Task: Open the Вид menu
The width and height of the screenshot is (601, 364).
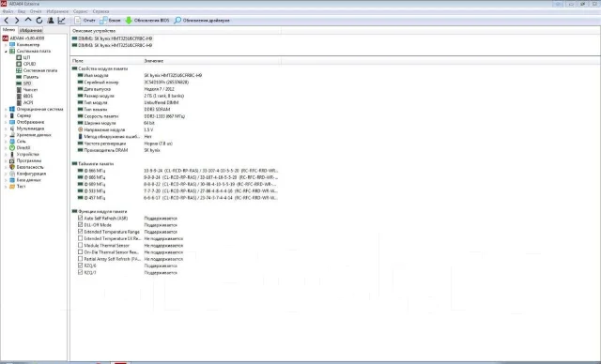Action: coord(22,11)
